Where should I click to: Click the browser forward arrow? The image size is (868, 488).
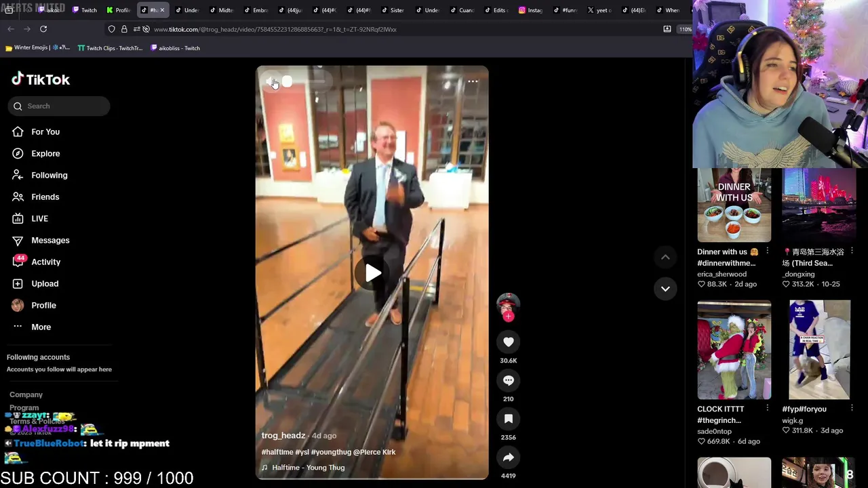(27, 29)
